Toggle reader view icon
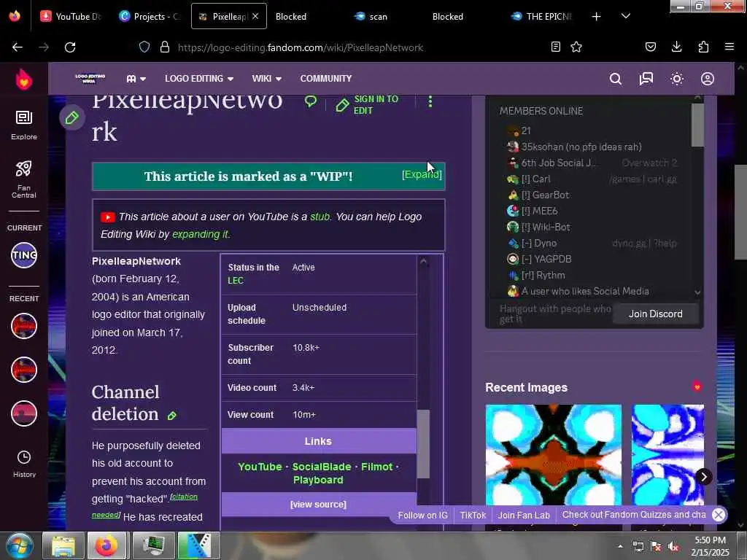The image size is (747, 560). pyautogui.click(x=555, y=47)
